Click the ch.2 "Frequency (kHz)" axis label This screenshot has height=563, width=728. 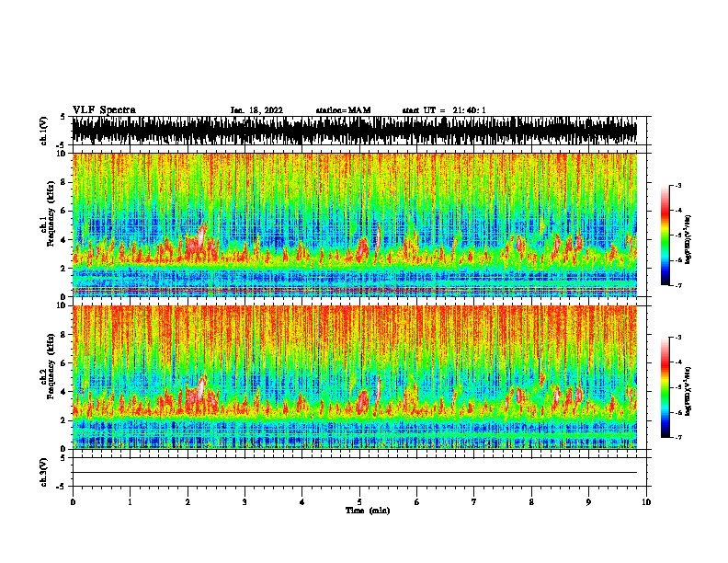[x=51, y=366]
